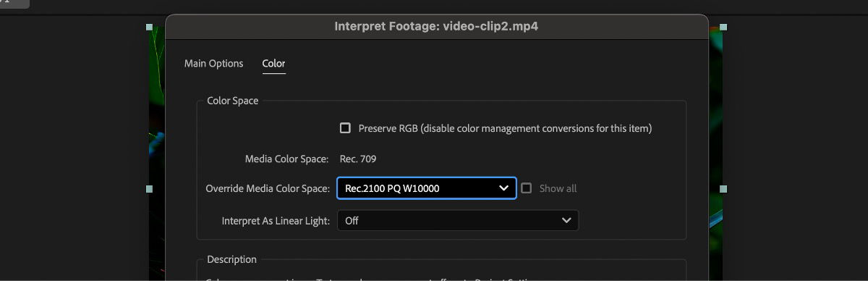Toggle the Show all checkbox
The width and height of the screenshot is (868, 281).
click(x=527, y=188)
